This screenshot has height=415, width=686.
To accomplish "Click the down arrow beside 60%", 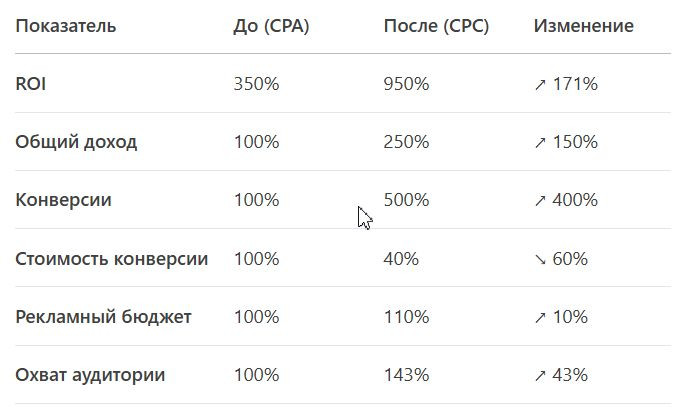I will pyautogui.click(x=540, y=260).
